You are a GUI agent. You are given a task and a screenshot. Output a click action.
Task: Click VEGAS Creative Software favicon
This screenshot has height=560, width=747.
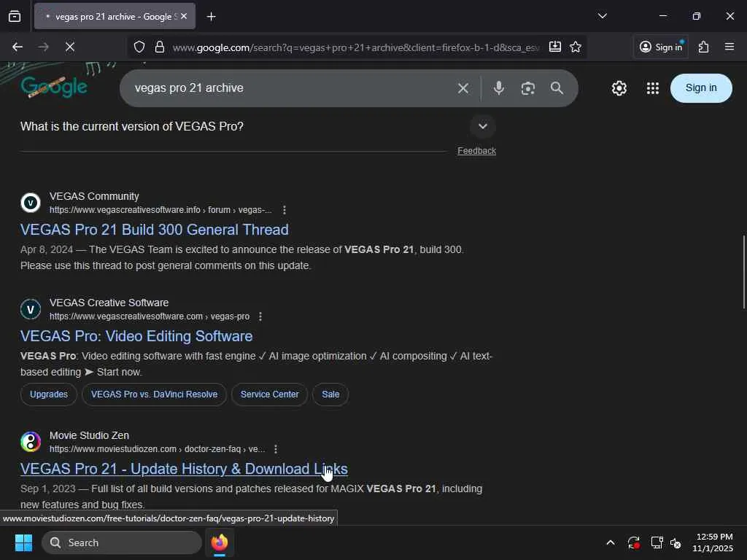click(31, 309)
